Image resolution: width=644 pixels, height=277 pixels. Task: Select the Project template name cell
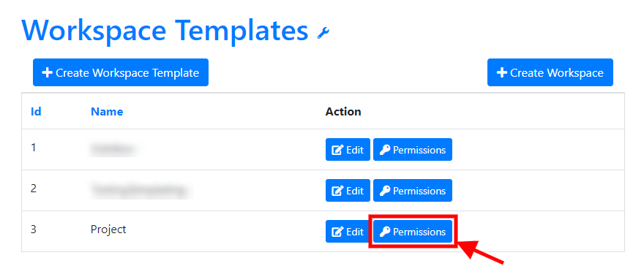108,229
